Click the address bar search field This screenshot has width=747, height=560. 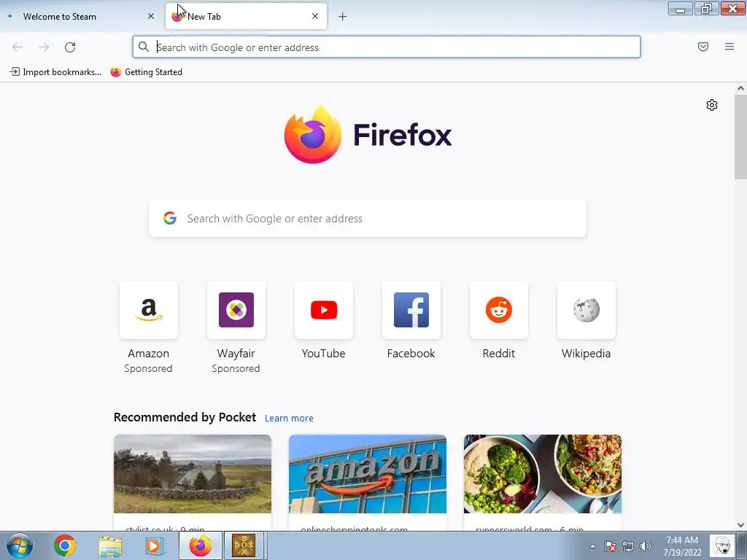(x=387, y=47)
